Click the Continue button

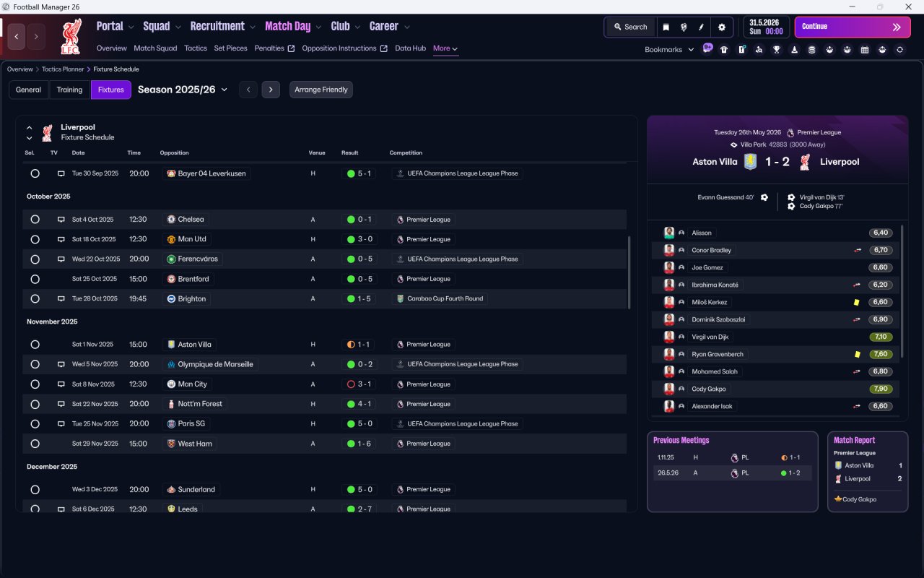(x=853, y=27)
